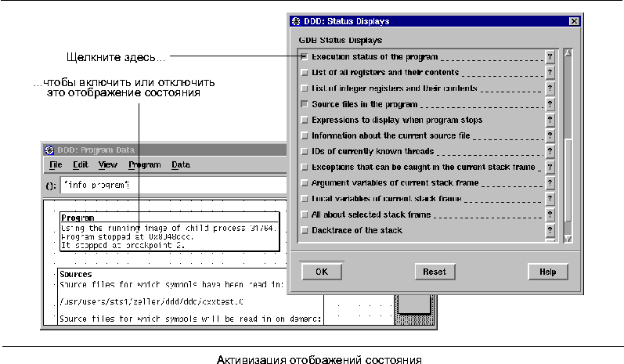Open Data menu in Program Data window

pyautogui.click(x=181, y=164)
